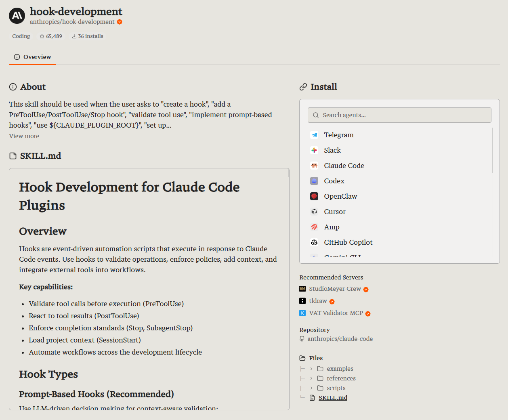Image resolution: width=508 pixels, height=420 pixels.
Task: Click the SKILL.md preview scrollbar
Action: [x=288, y=173]
